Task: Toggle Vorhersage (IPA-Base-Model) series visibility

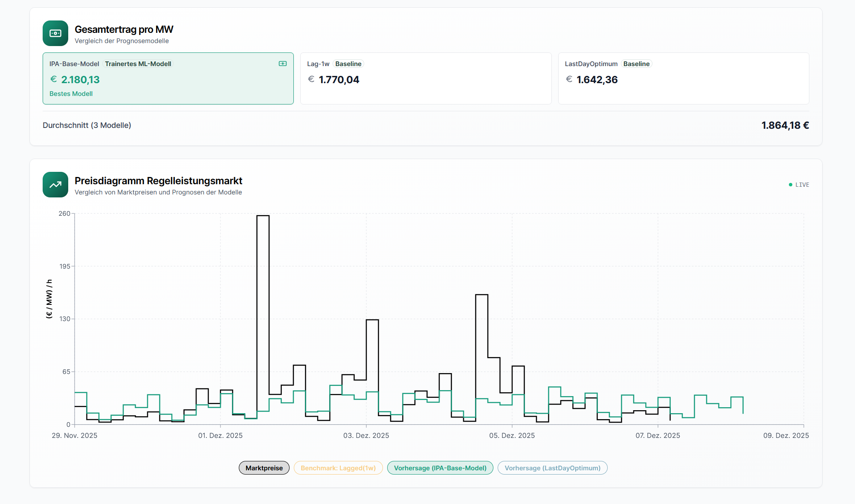Action: click(440, 468)
